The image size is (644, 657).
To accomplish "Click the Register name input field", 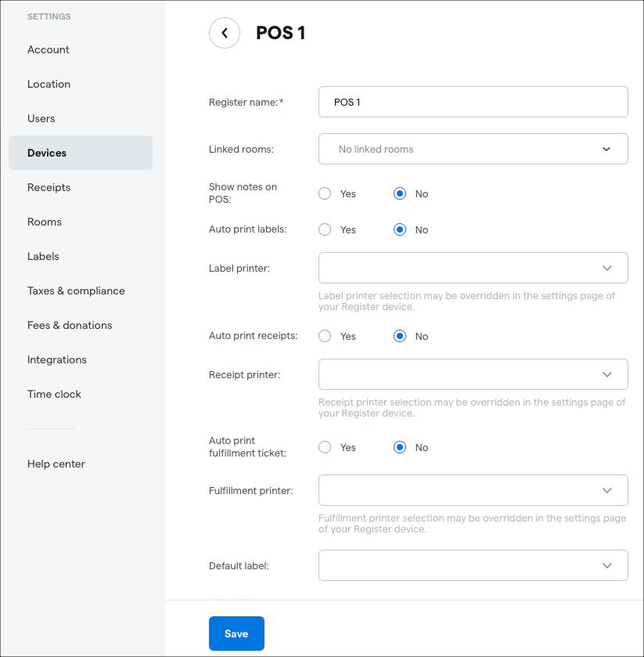I will pos(473,102).
